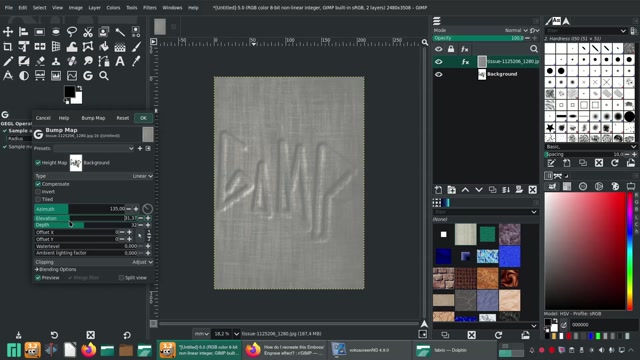
Task: Select the GEGL Operation tool
Action: [88, 76]
